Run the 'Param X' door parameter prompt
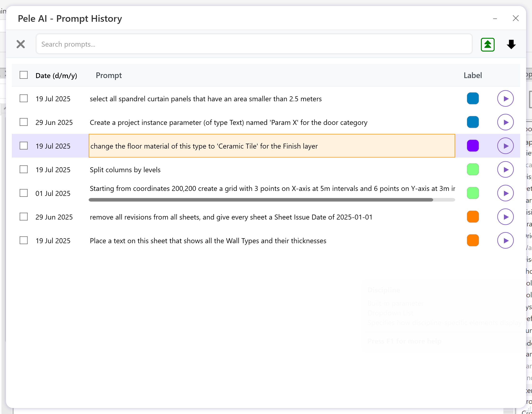Screen dimensions: 532x414 point(505,122)
